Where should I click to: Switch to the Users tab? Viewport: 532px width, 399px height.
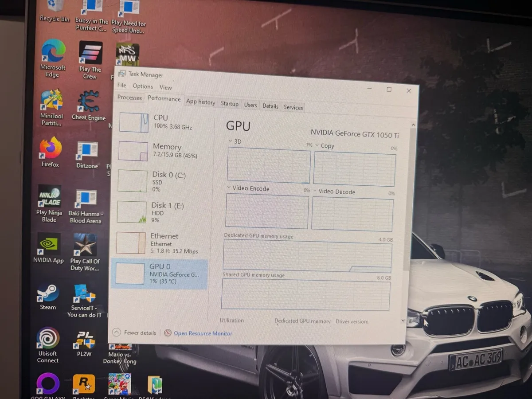coord(250,105)
